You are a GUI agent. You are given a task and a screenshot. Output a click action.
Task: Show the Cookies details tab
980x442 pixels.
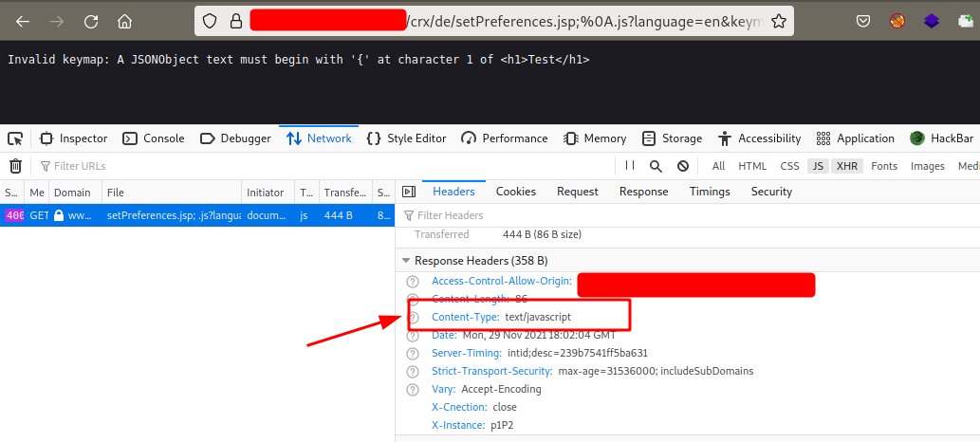(x=516, y=192)
